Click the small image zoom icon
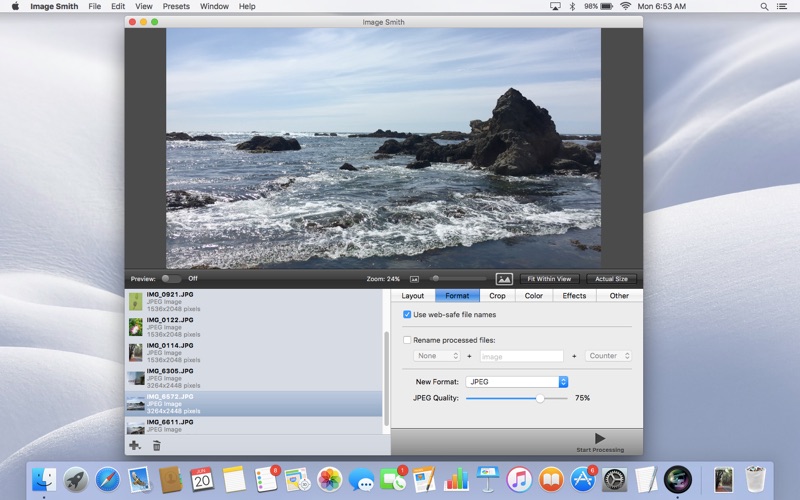800x500 pixels. point(414,279)
